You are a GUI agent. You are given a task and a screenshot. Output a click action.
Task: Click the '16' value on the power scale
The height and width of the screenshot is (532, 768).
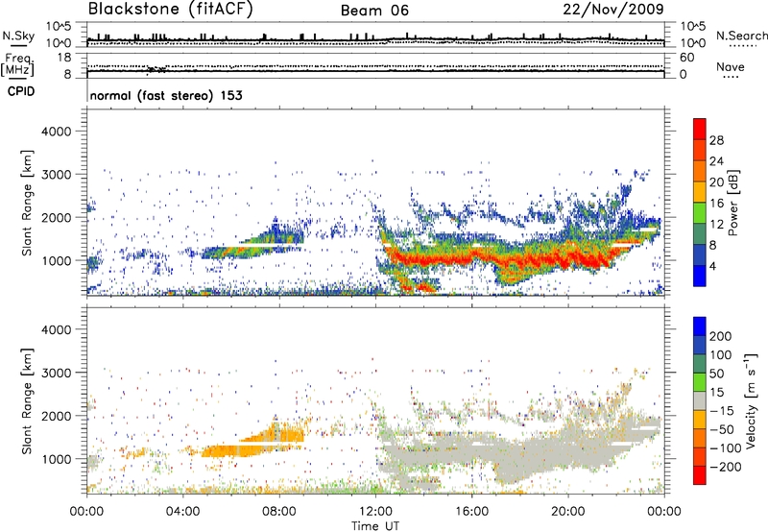pyautogui.click(x=716, y=204)
